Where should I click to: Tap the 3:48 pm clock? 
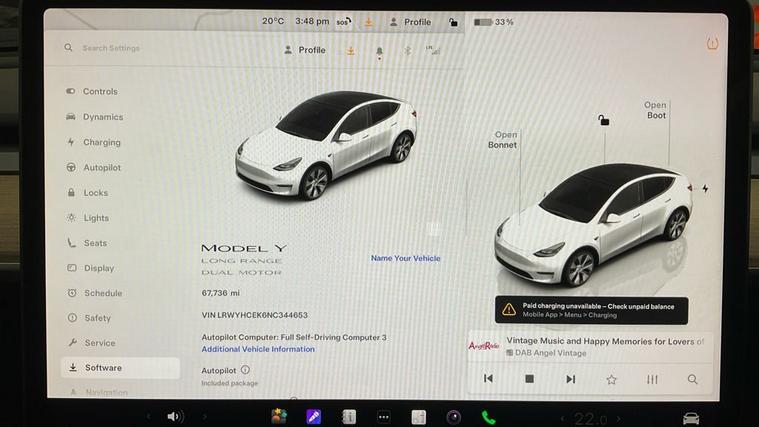[x=312, y=21]
